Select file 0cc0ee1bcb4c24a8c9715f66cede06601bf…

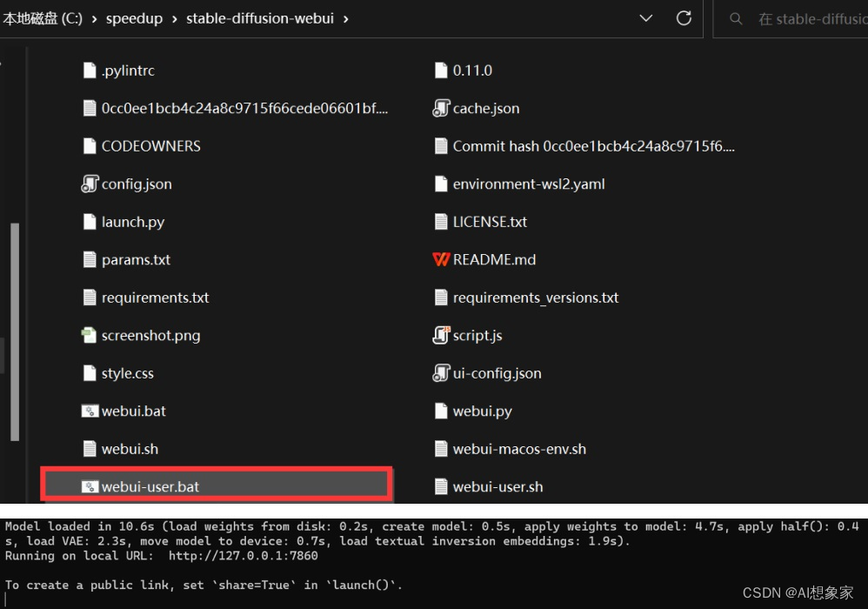point(244,108)
